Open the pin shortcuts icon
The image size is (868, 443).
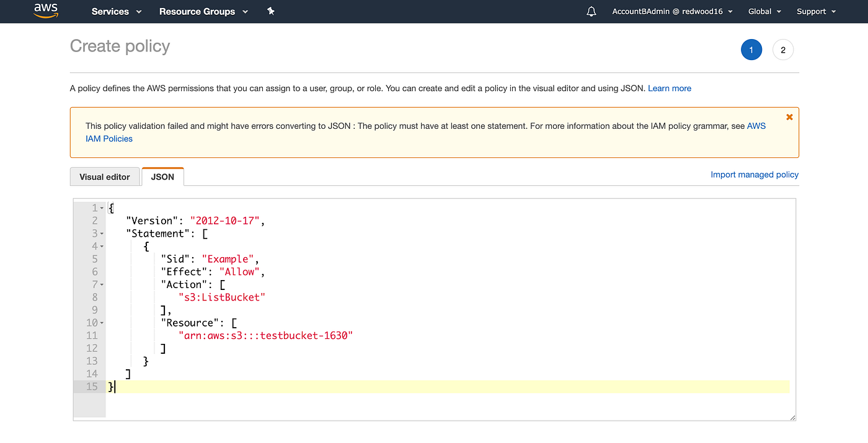270,11
